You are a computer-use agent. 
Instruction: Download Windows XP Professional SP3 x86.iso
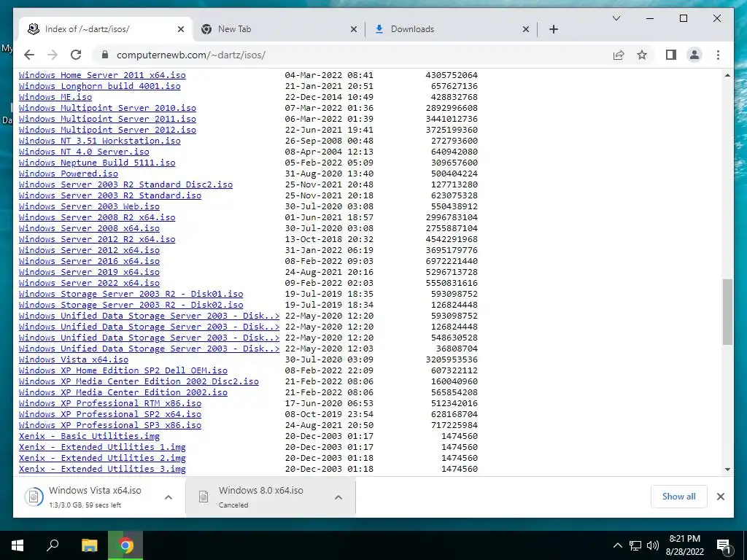click(110, 426)
